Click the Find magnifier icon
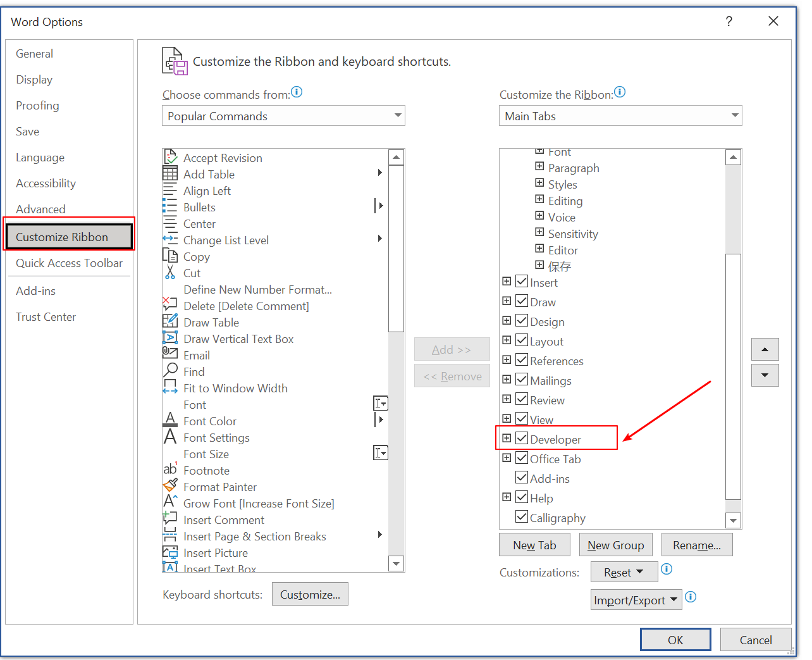Viewport: 812px width, 660px height. point(170,371)
